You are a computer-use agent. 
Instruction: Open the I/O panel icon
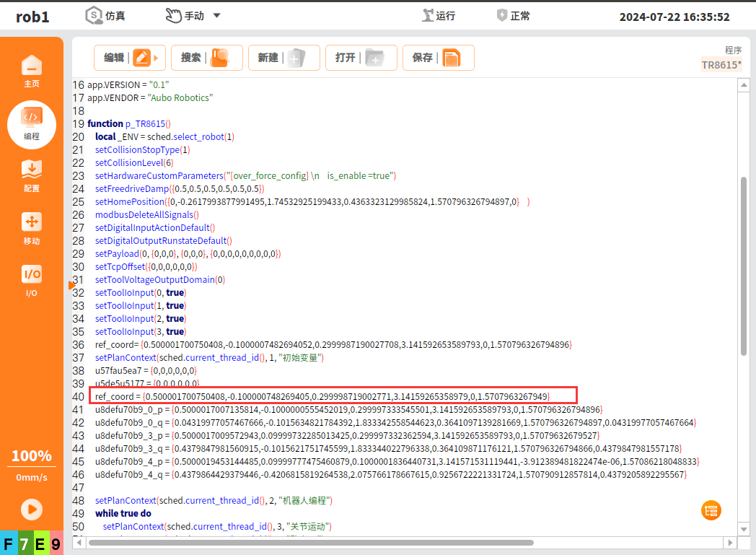[32, 281]
